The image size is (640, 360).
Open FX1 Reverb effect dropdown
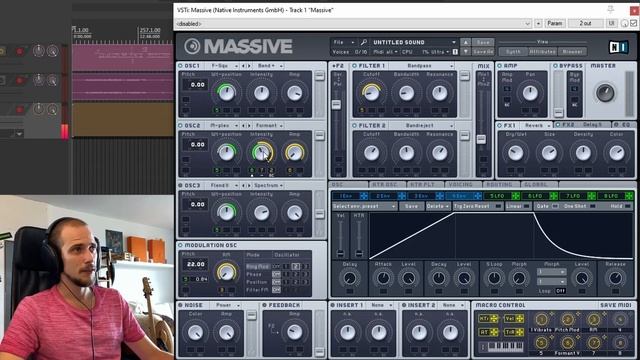point(537,125)
